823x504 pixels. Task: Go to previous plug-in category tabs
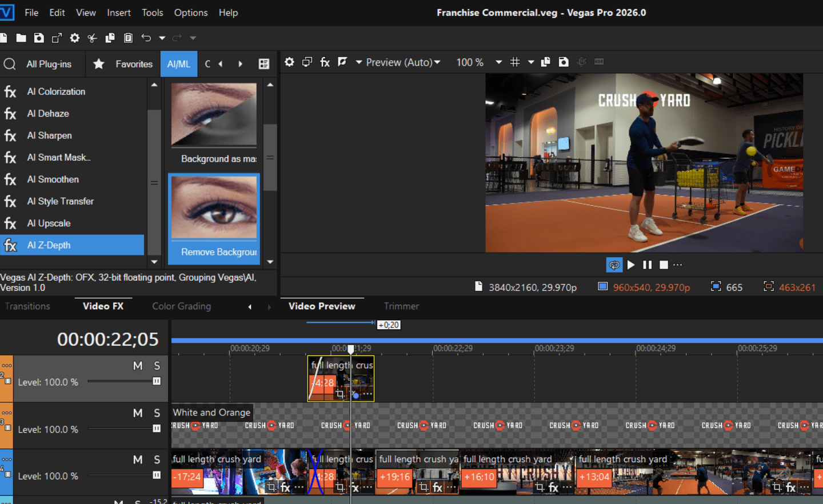(x=221, y=64)
